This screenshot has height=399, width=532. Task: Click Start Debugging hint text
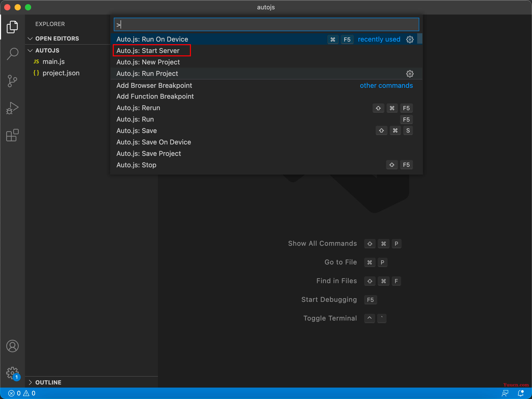pyautogui.click(x=329, y=300)
